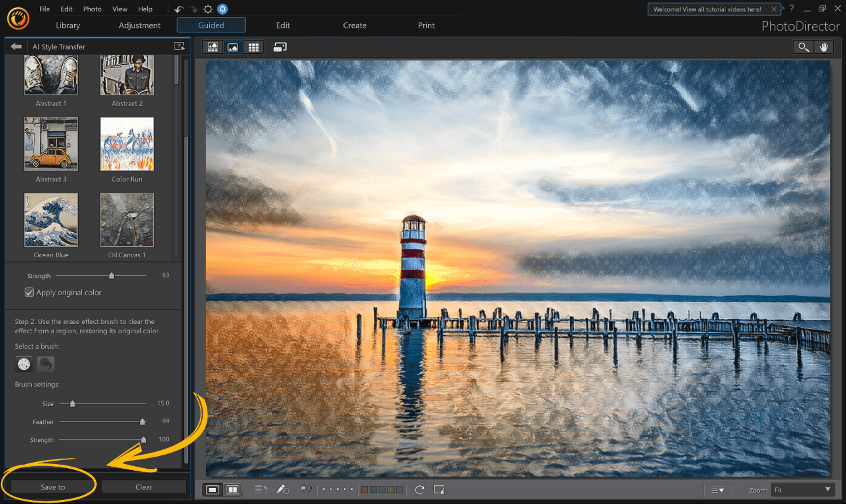The height and width of the screenshot is (504, 846).
Task: Activate the zoom magnifier tool
Action: point(803,47)
